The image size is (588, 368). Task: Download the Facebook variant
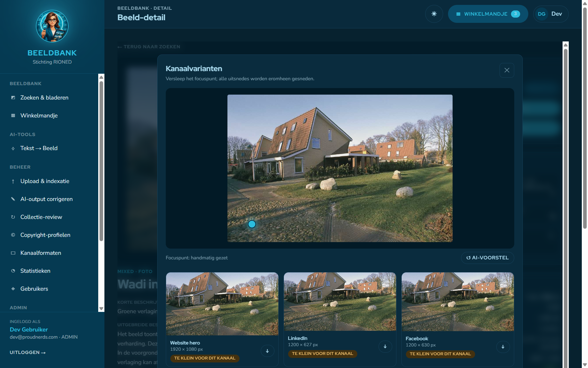coord(503,347)
